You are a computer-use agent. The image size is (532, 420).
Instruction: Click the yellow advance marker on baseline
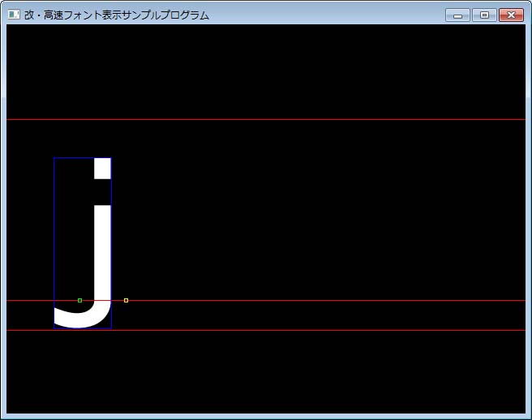click(x=126, y=300)
